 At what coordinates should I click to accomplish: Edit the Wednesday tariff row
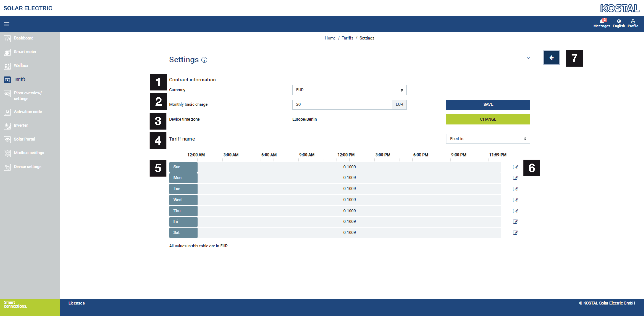pos(515,200)
